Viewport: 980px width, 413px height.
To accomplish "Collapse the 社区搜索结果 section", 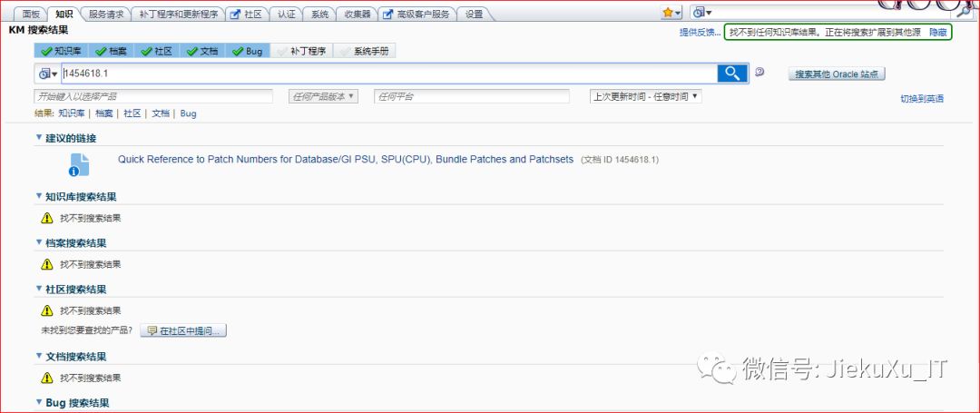I will coord(39,289).
